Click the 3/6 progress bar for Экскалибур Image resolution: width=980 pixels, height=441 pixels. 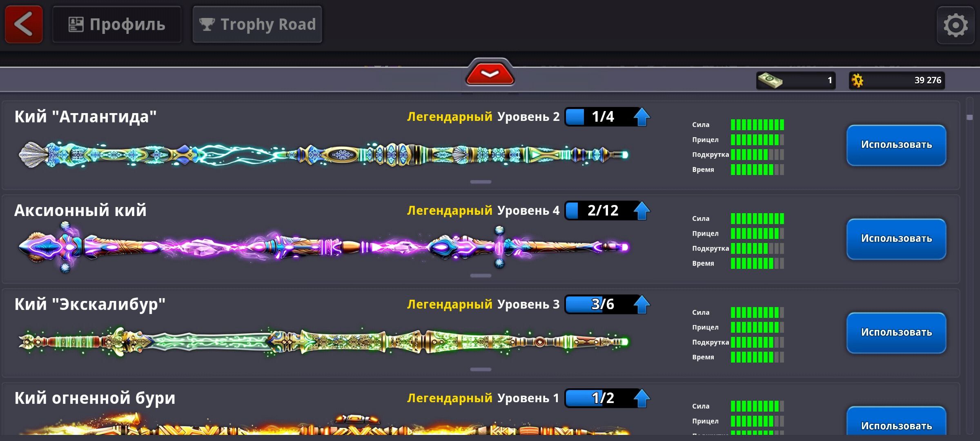click(x=603, y=304)
